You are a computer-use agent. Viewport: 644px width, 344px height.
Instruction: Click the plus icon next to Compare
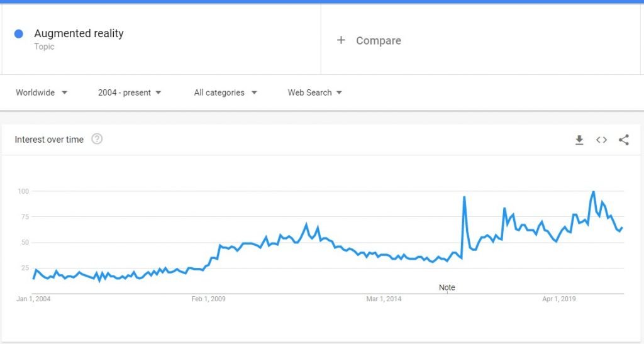(x=341, y=40)
